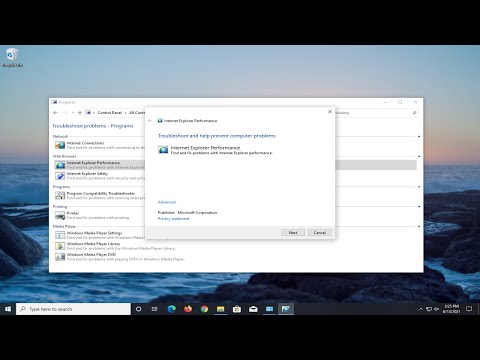Click the up arrow in the Control Panel toolbar
The height and width of the screenshot is (360, 480).
pyautogui.click(x=80, y=113)
